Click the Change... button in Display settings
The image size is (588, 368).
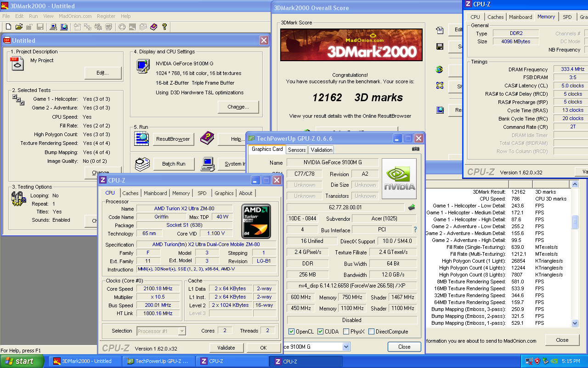pos(238,107)
